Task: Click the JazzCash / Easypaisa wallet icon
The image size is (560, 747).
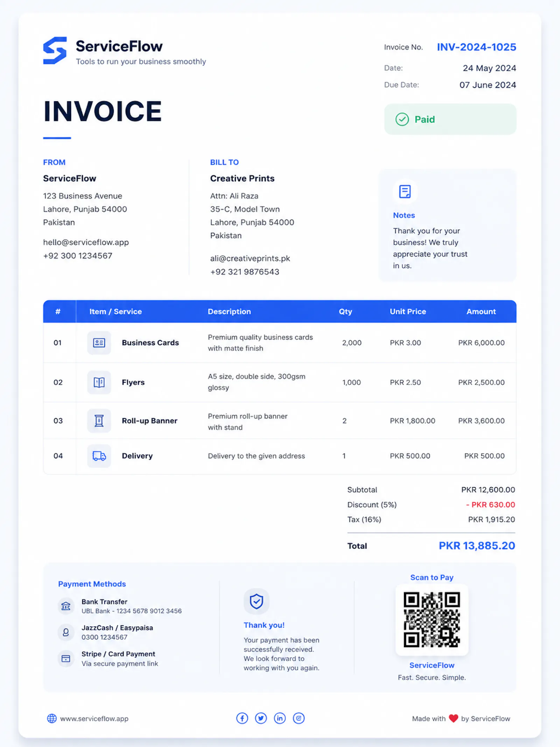Action: click(66, 632)
